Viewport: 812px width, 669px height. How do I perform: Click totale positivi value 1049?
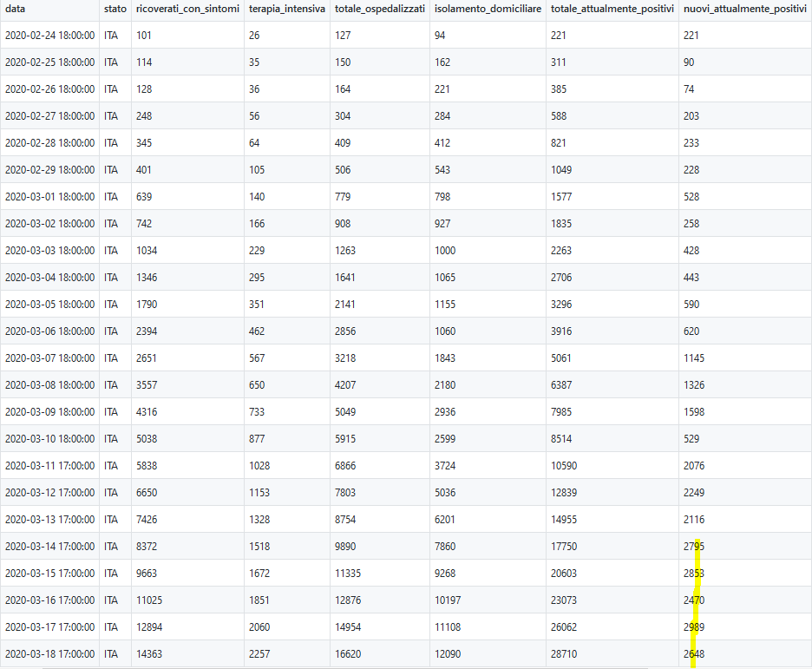561,170
